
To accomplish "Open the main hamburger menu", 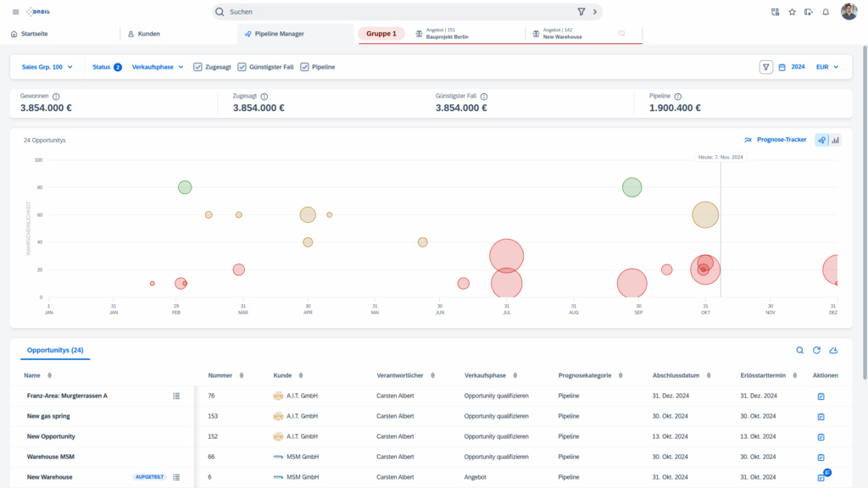I will pyautogui.click(x=14, y=12).
